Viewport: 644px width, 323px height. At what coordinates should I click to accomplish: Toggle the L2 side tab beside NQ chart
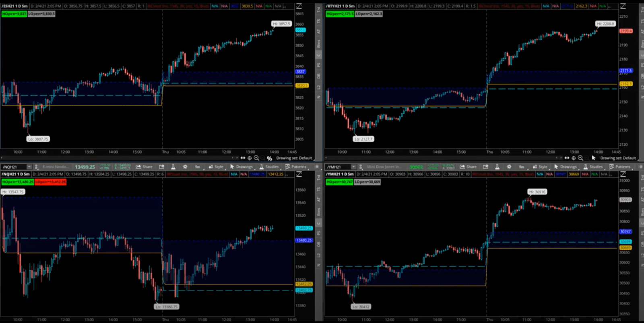click(x=319, y=255)
